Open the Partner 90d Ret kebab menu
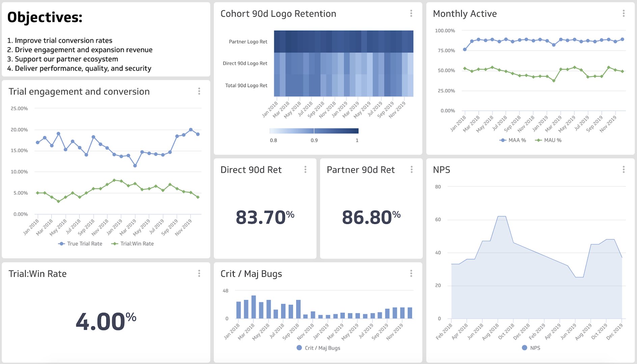Image resolution: width=637 pixels, height=364 pixels. (412, 170)
